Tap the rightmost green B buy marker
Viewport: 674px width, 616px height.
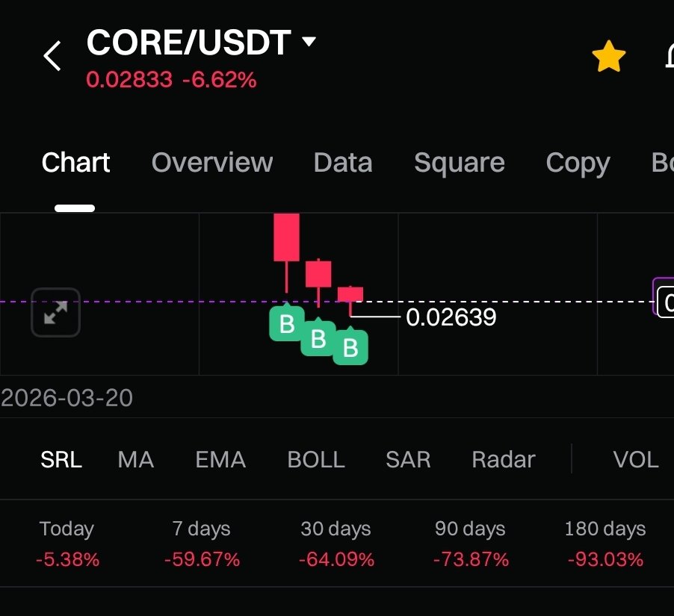(x=350, y=347)
